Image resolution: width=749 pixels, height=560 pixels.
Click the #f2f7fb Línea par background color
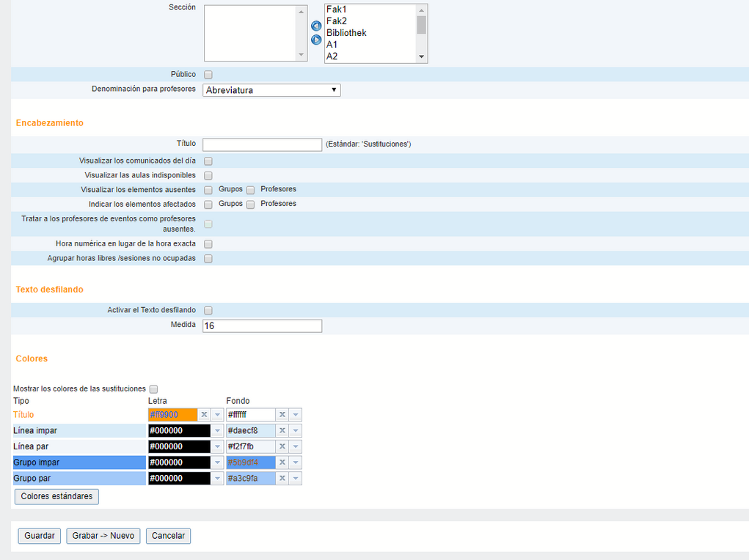(x=252, y=446)
